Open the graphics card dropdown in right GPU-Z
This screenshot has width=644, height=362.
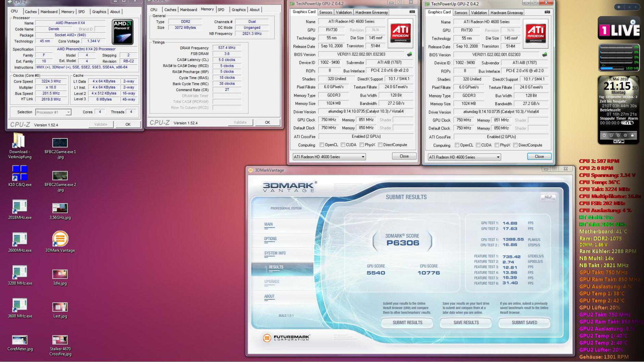tap(464, 157)
